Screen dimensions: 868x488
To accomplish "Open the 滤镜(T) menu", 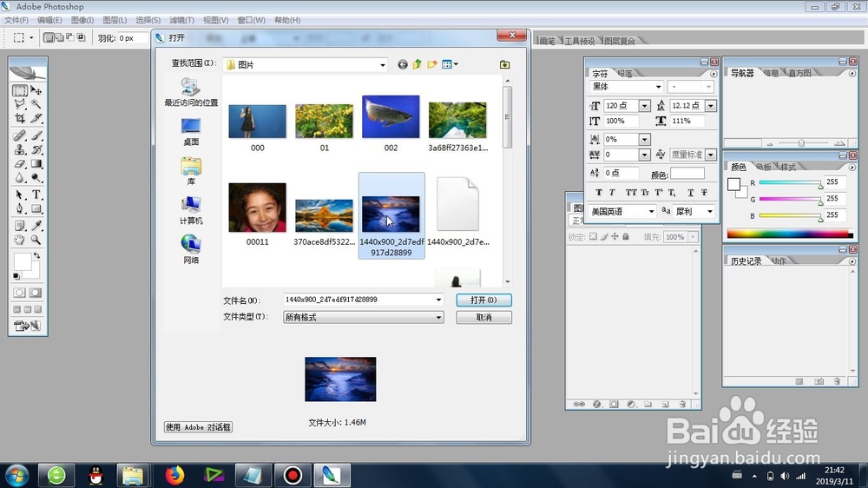I will coord(181,20).
